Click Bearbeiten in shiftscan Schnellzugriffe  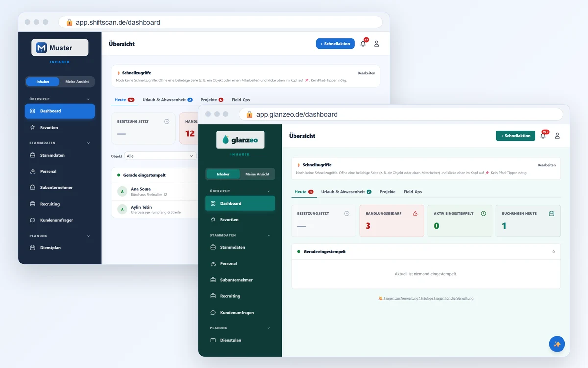(x=367, y=73)
